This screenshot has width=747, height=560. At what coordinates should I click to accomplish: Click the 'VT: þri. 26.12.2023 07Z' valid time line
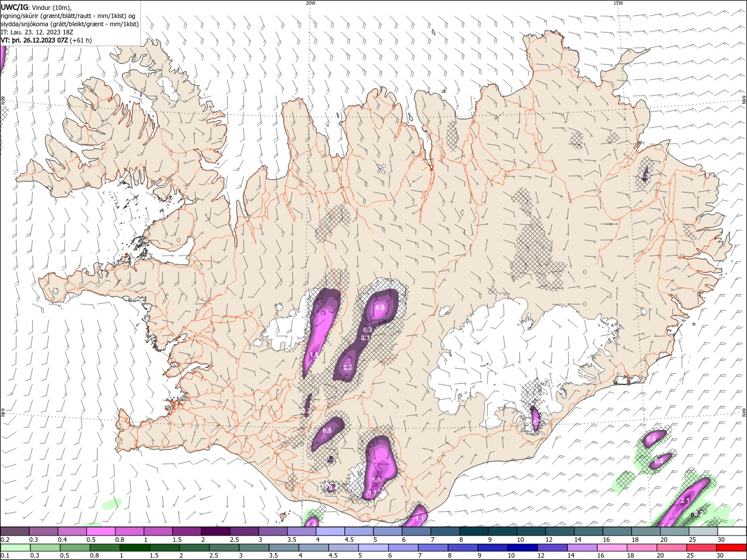point(34,40)
